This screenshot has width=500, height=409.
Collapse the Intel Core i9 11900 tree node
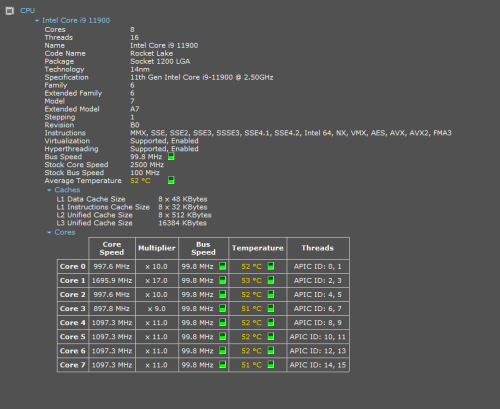tap(37, 21)
